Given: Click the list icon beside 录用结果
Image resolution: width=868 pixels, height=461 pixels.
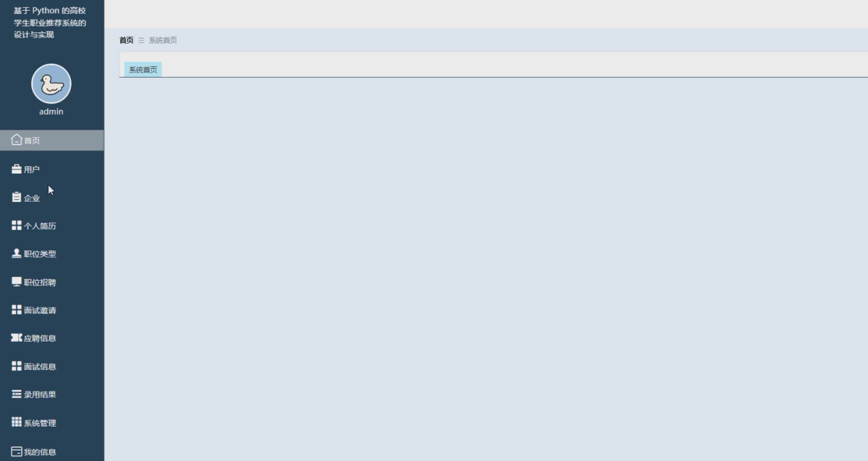Looking at the screenshot, I should [x=17, y=394].
